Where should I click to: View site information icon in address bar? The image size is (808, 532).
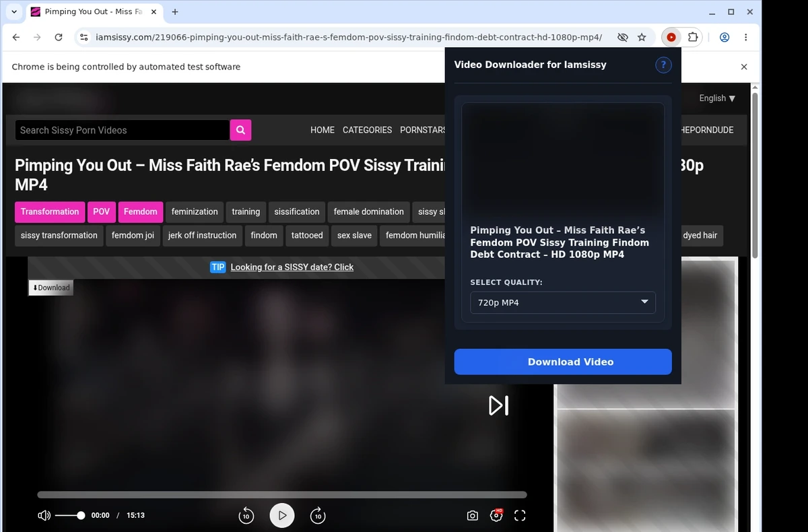tap(83, 38)
